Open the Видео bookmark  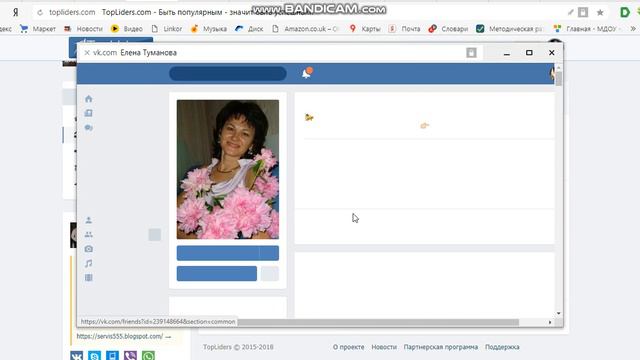click(x=127, y=29)
